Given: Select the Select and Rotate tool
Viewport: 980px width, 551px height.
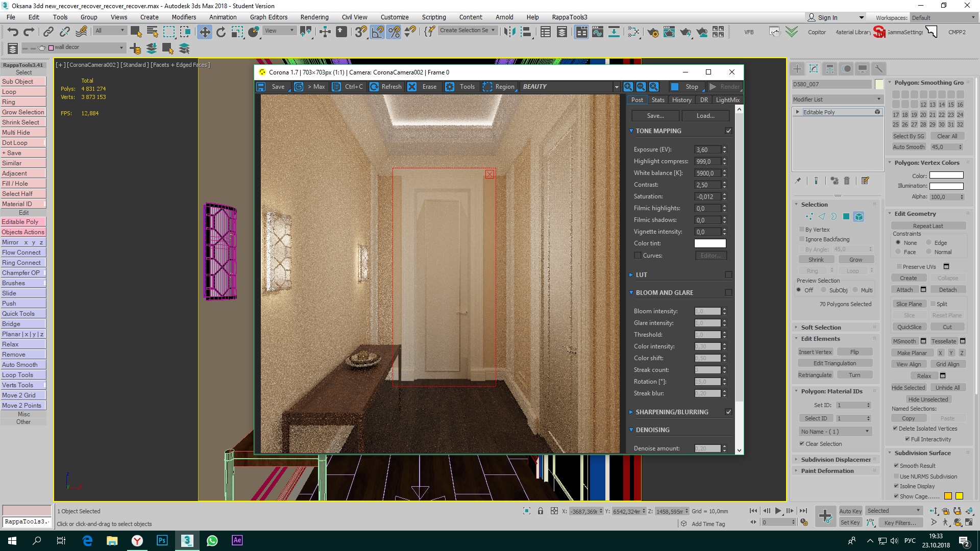Looking at the screenshot, I should click(x=220, y=32).
